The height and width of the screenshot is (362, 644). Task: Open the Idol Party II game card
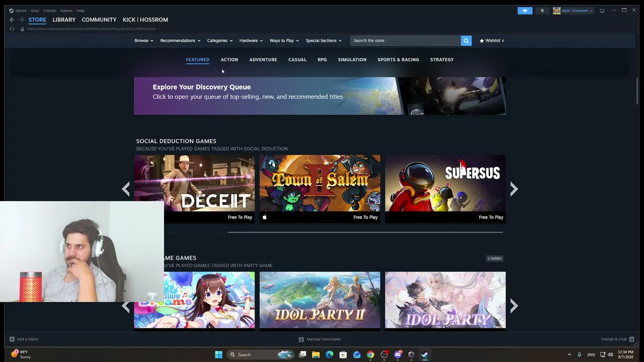(x=320, y=300)
